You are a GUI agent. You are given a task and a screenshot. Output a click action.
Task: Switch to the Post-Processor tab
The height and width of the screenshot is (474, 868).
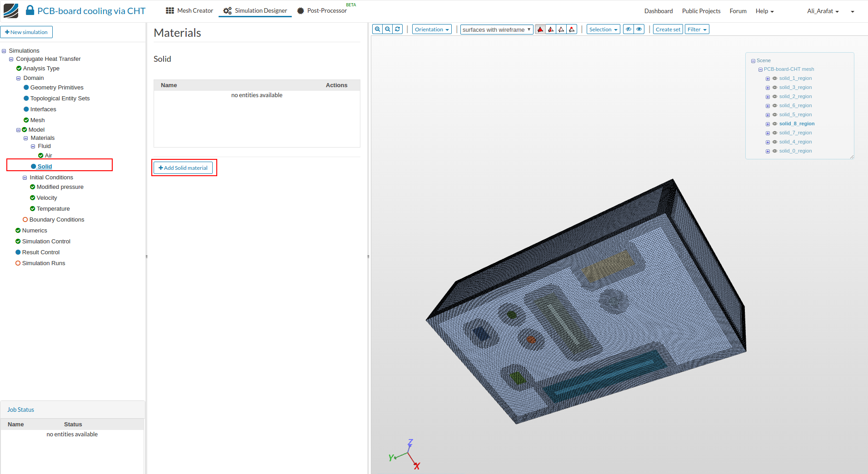[322, 11]
